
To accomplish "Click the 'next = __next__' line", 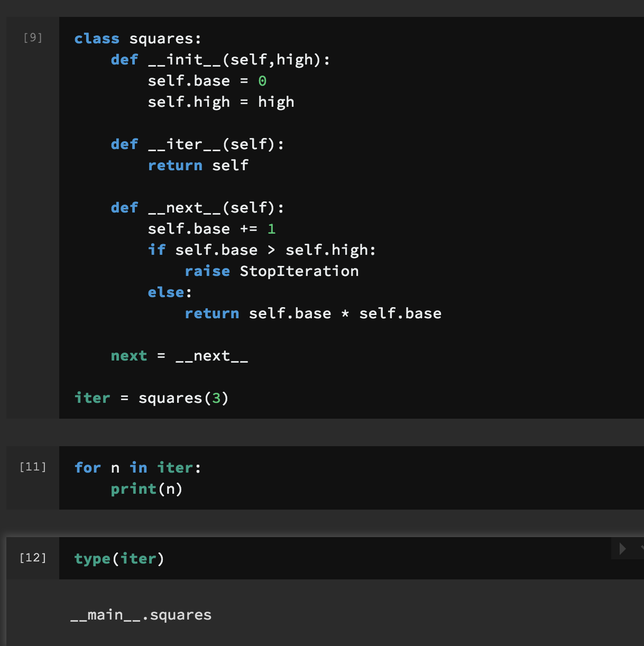I will click(180, 356).
